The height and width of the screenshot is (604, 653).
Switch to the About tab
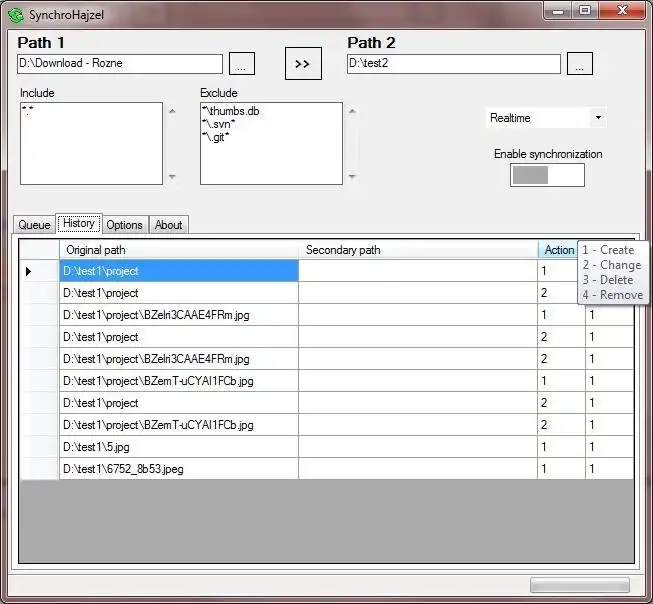(169, 225)
